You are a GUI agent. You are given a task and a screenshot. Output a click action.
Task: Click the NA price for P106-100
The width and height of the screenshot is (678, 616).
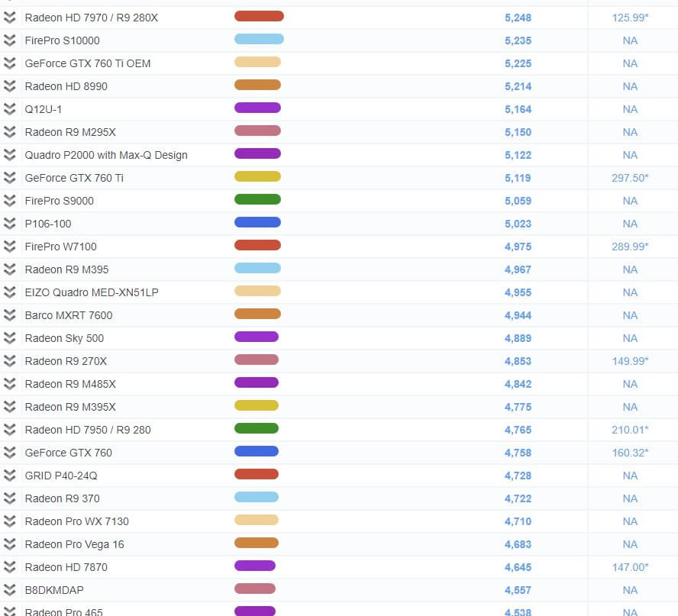(x=630, y=224)
